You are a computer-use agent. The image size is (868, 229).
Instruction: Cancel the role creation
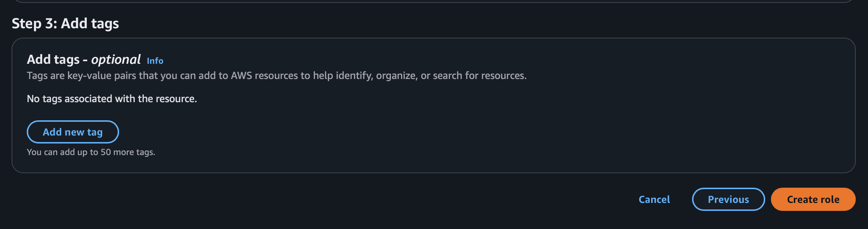coord(654,199)
